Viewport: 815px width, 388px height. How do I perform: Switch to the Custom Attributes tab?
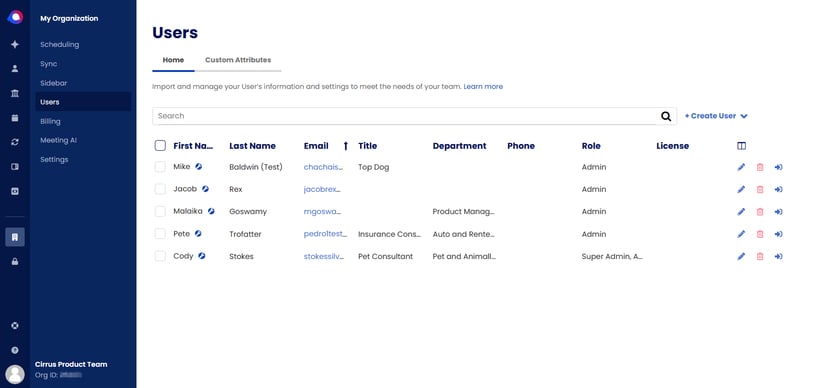238,60
